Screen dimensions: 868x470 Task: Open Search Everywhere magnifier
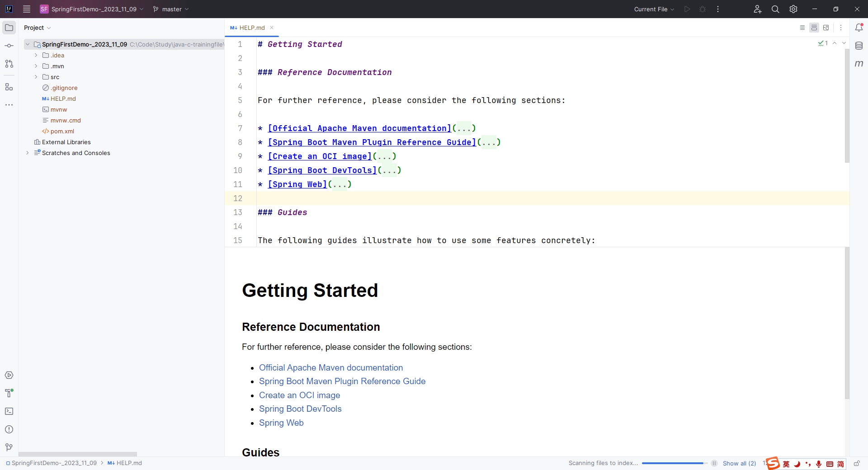[x=775, y=9]
